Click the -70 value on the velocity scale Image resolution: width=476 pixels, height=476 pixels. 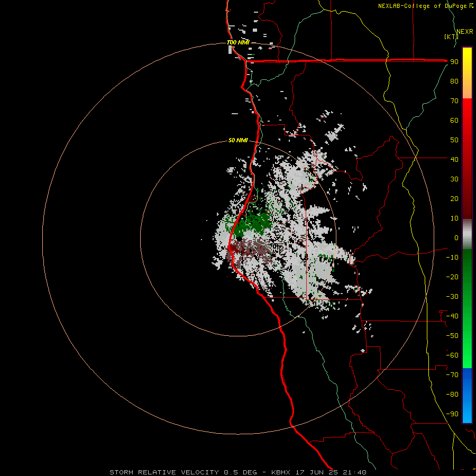pyautogui.click(x=452, y=375)
